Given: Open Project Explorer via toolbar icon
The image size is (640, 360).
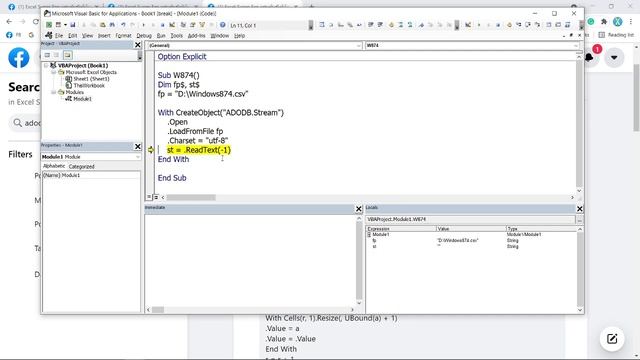Looking at the screenshot, I should 183,25.
